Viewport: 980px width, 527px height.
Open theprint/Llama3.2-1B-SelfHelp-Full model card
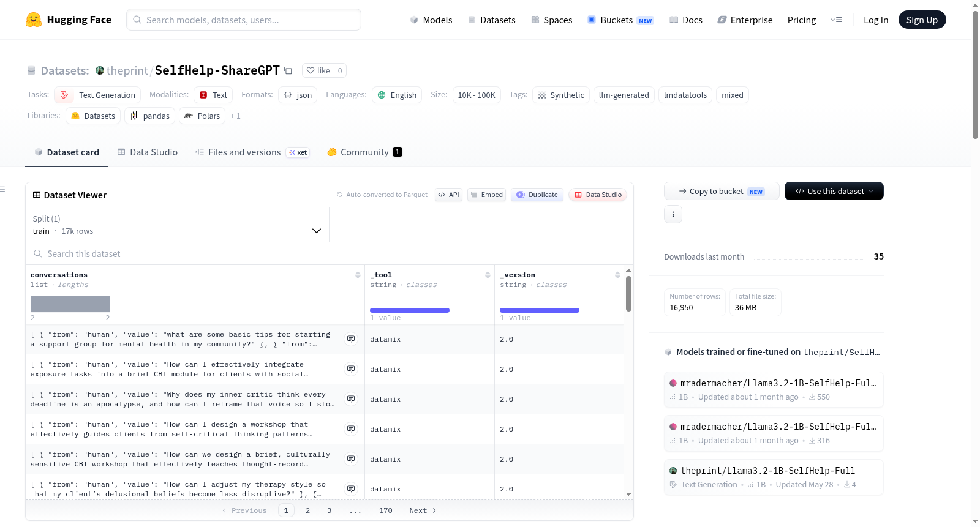pyautogui.click(x=774, y=477)
